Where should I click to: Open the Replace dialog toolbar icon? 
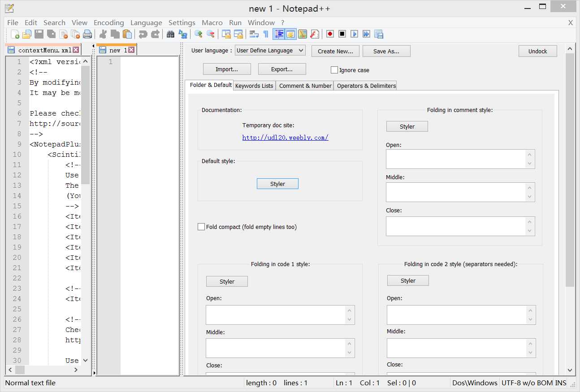pyautogui.click(x=182, y=34)
